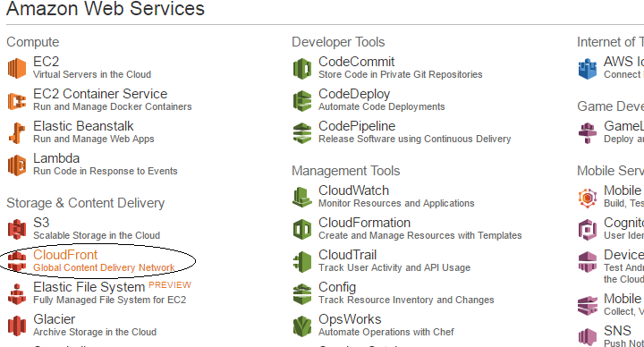Open the CloudFormation link

point(365,223)
